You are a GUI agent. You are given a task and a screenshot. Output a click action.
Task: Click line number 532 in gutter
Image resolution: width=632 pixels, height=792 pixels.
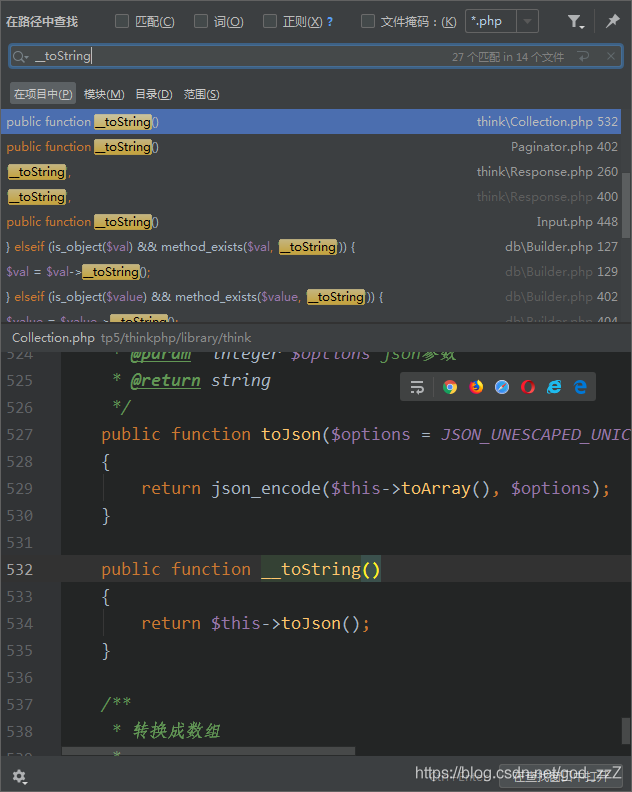20,570
